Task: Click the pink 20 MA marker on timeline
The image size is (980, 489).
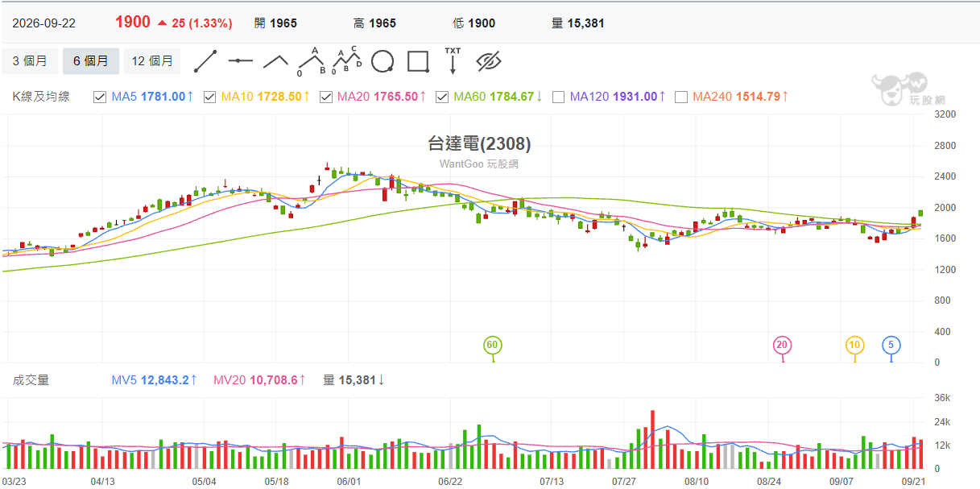Action: pyautogui.click(x=782, y=346)
